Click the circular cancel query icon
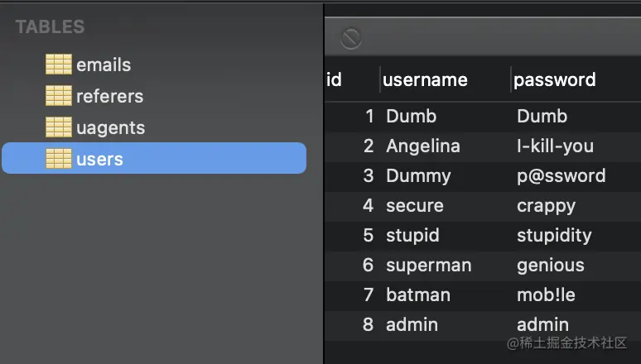641x364 pixels. (x=351, y=38)
